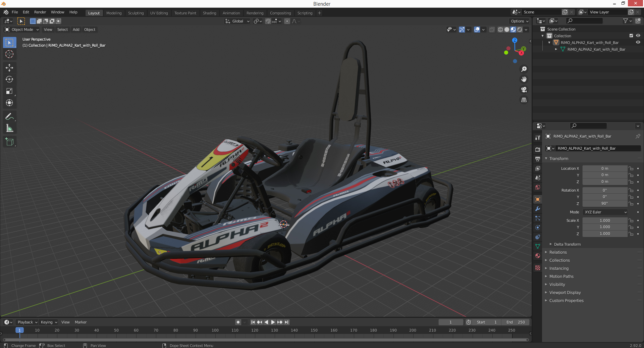Open the Particles properties tab
The image size is (644, 348).
[x=538, y=218]
